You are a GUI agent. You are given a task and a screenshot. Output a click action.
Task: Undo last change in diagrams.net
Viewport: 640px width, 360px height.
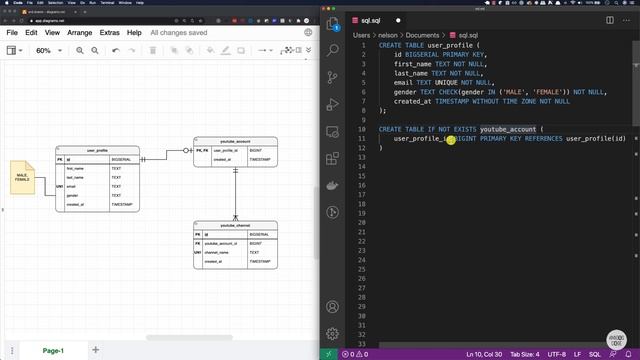pyautogui.click(x=116, y=51)
